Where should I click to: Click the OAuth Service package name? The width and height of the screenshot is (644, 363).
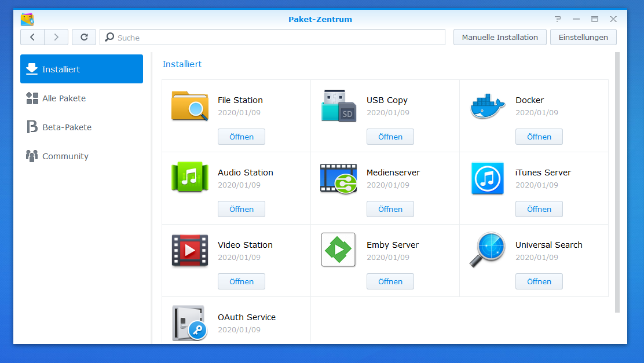point(247,317)
